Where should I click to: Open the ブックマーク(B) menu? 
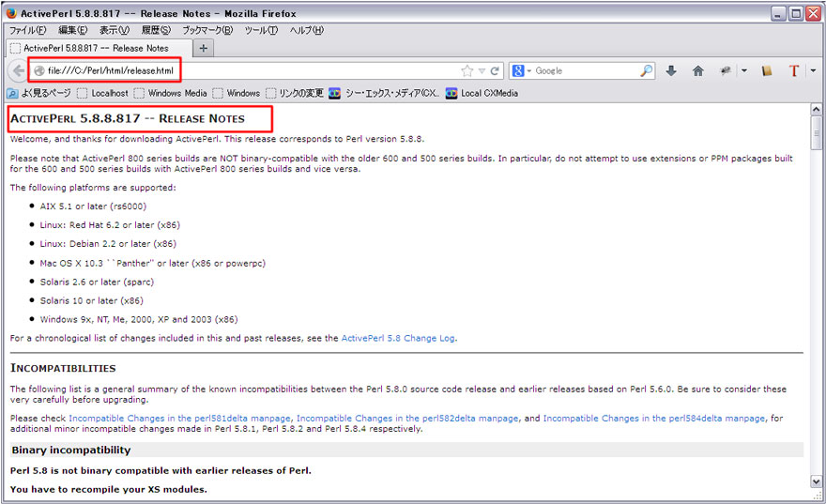(x=207, y=30)
